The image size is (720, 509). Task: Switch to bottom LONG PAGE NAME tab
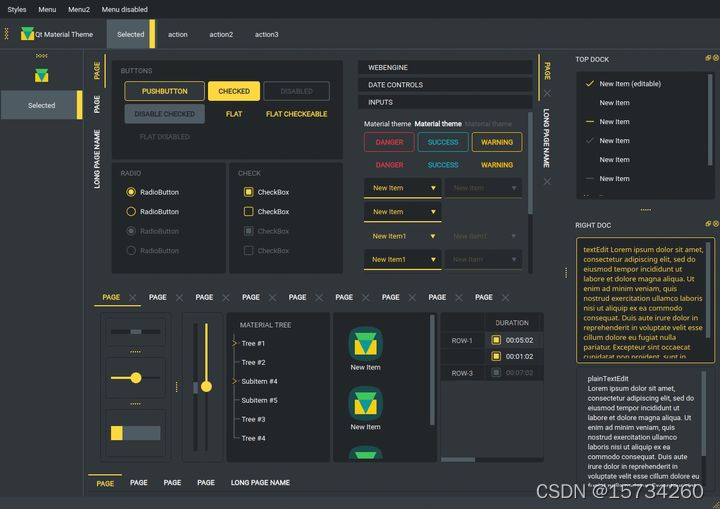click(x=260, y=483)
